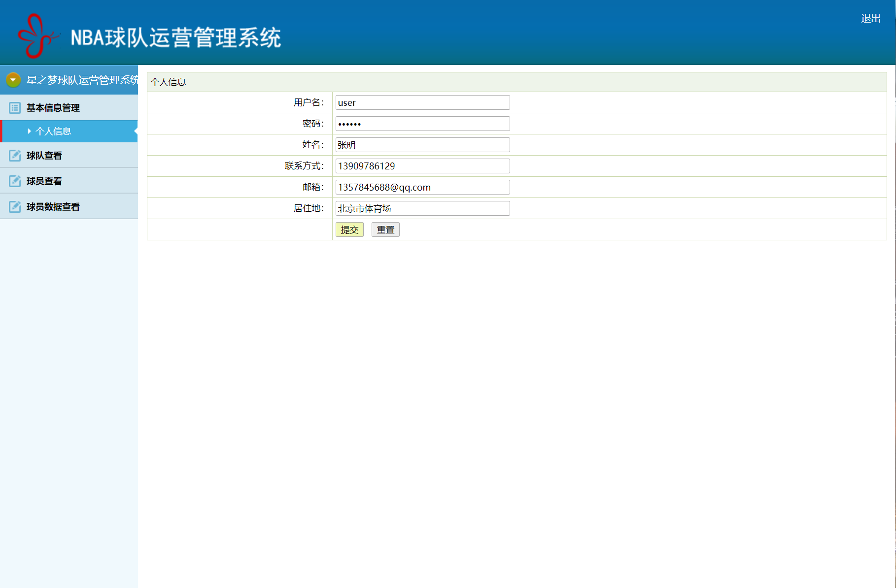This screenshot has height=588, width=896.
Task: Click inside the 密码 password field
Action: (x=422, y=123)
